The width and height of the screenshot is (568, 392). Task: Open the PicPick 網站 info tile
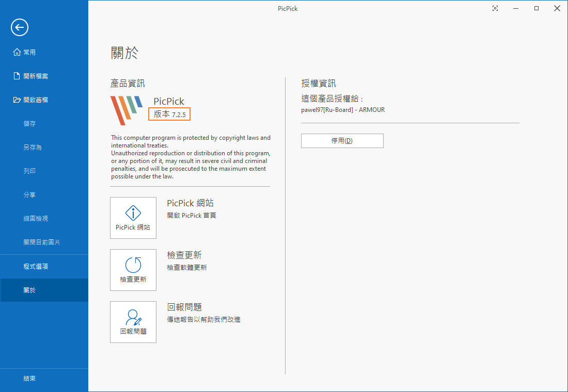click(x=133, y=218)
